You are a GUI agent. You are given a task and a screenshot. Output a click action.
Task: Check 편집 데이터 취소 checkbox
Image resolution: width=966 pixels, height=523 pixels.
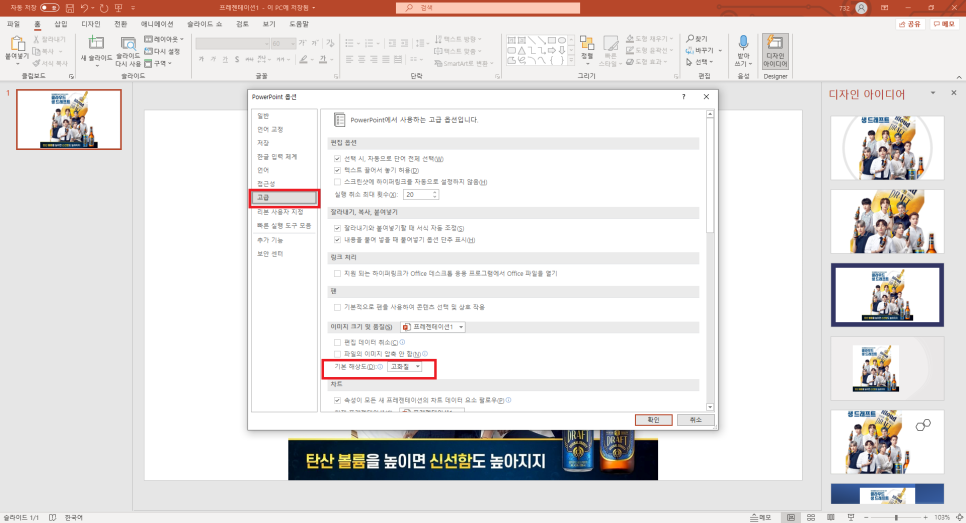[337, 342]
